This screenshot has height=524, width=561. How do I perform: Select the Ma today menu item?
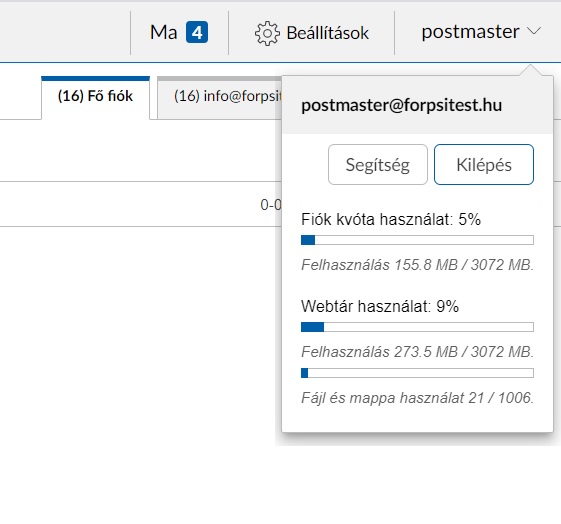click(179, 33)
